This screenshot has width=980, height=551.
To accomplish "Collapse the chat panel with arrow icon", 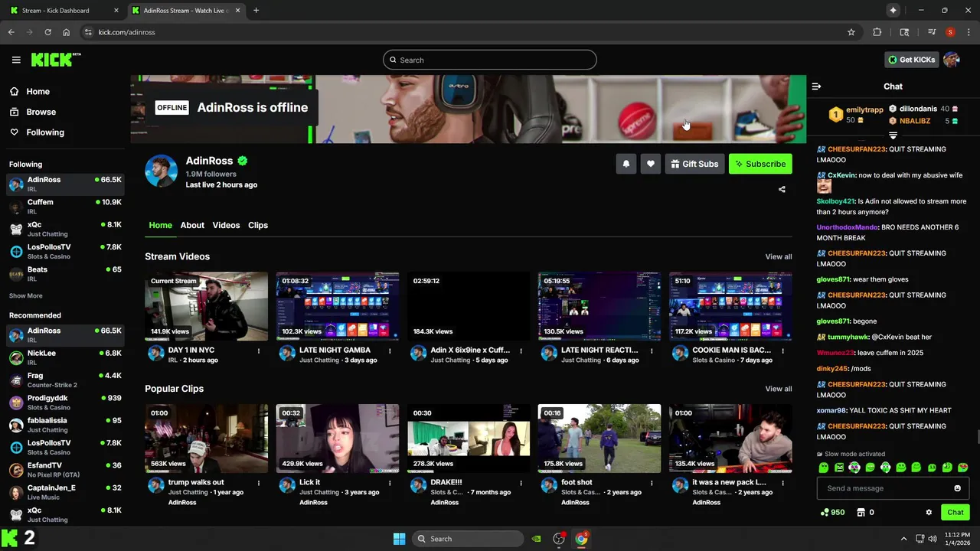I will click(816, 86).
